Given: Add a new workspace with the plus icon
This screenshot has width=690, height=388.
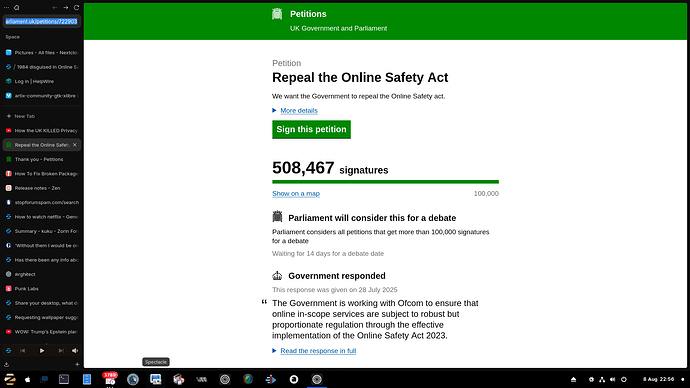Looking at the screenshot, I should (77, 364).
